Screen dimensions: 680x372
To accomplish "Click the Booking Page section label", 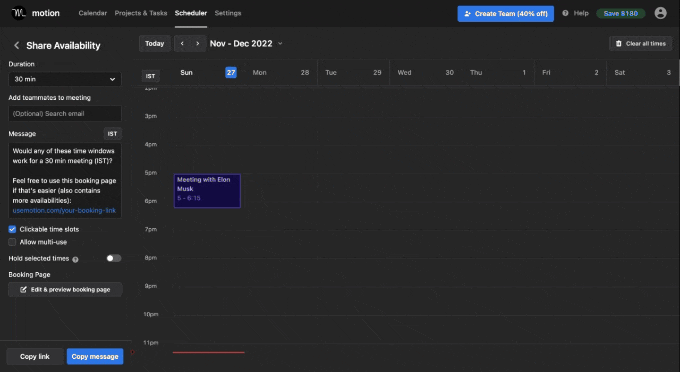I will (29, 274).
